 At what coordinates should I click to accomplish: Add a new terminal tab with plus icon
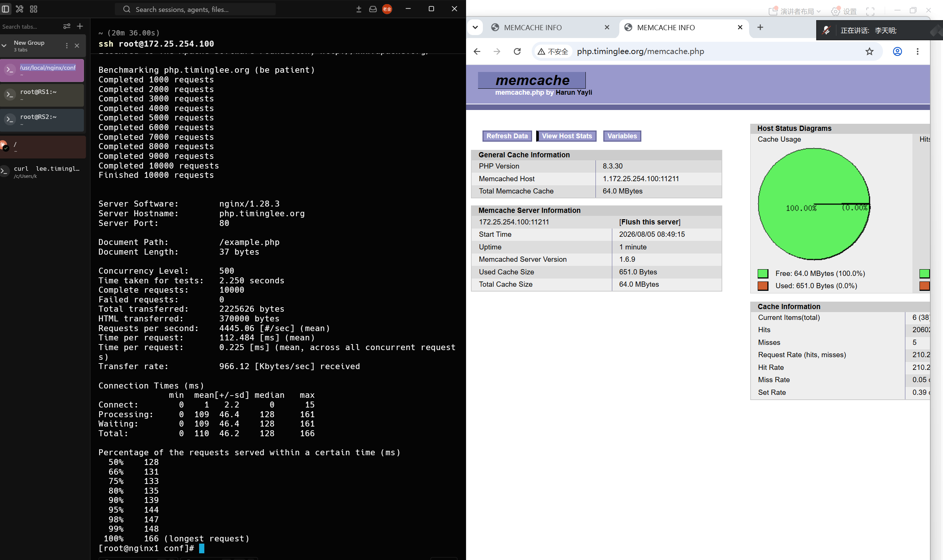coord(80,26)
